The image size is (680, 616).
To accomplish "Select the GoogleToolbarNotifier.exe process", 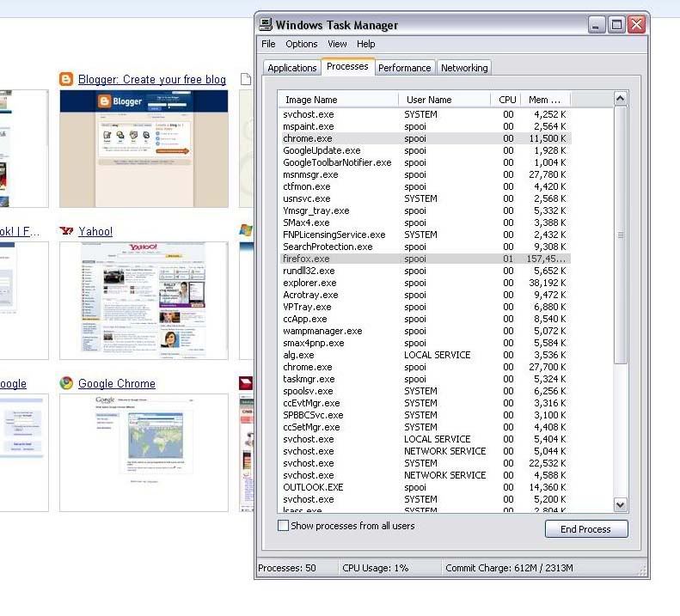I will click(425, 162).
